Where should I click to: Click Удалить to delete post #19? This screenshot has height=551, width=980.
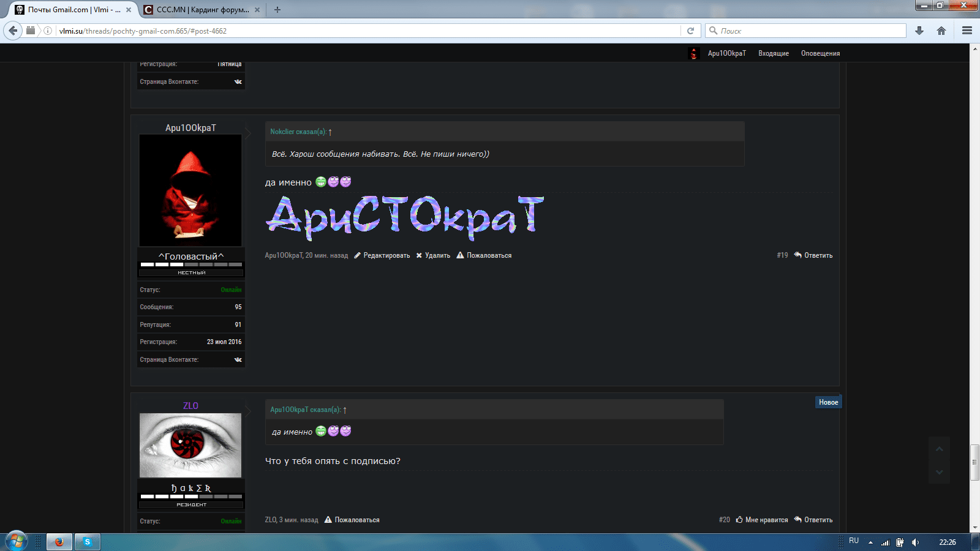coord(437,255)
